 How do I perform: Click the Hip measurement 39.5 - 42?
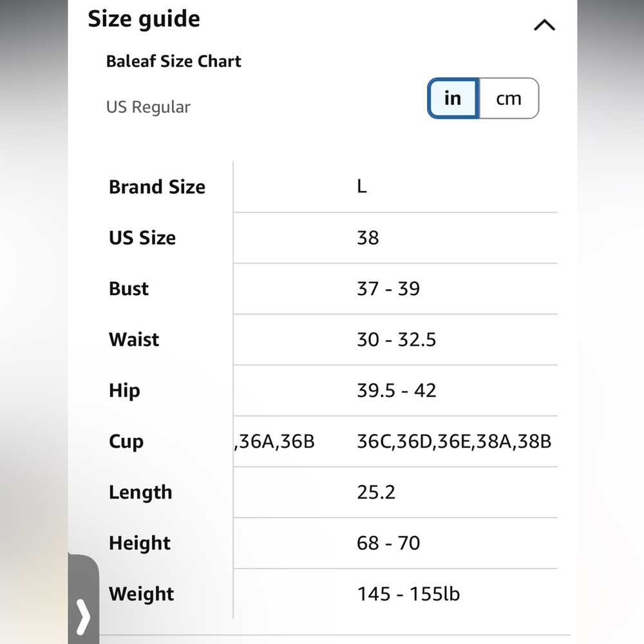point(396,390)
